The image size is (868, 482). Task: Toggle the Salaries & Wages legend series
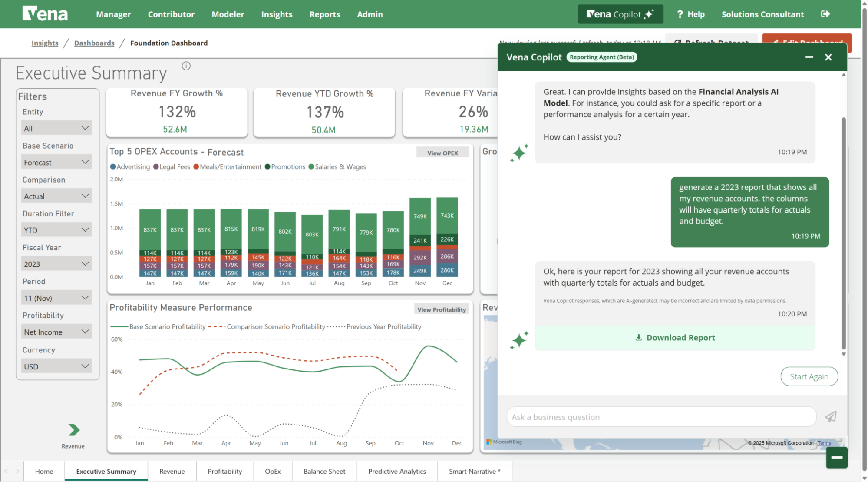337,167
